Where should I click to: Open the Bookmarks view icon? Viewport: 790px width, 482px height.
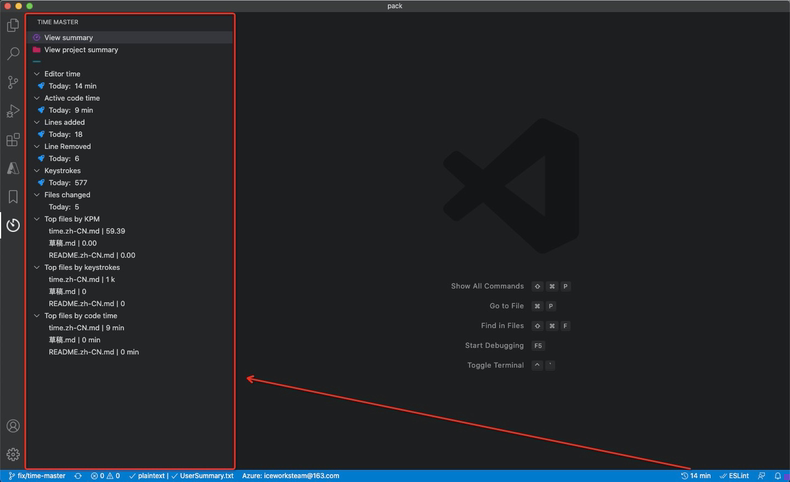pos(13,196)
